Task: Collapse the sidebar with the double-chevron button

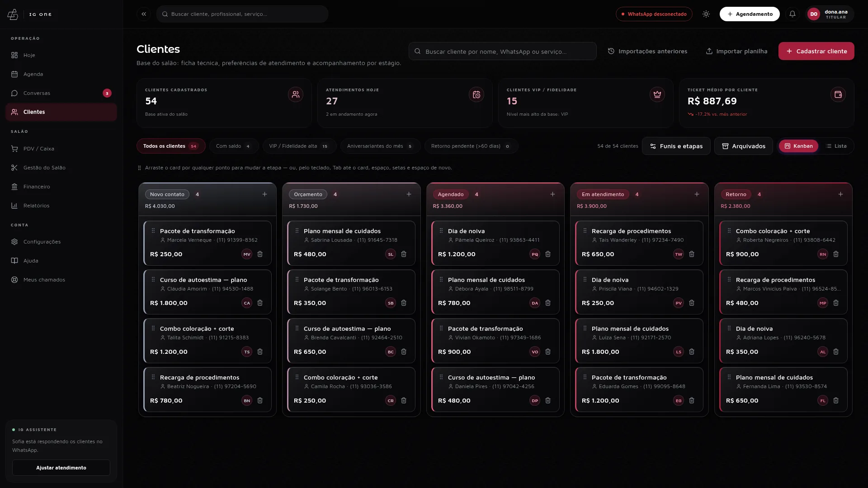Action: [x=144, y=14]
